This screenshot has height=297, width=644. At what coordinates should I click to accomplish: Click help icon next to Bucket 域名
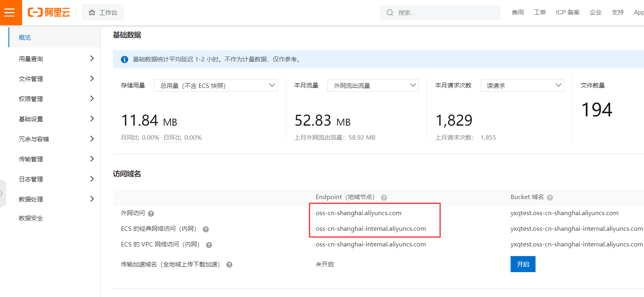pyautogui.click(x=550, y=197)
